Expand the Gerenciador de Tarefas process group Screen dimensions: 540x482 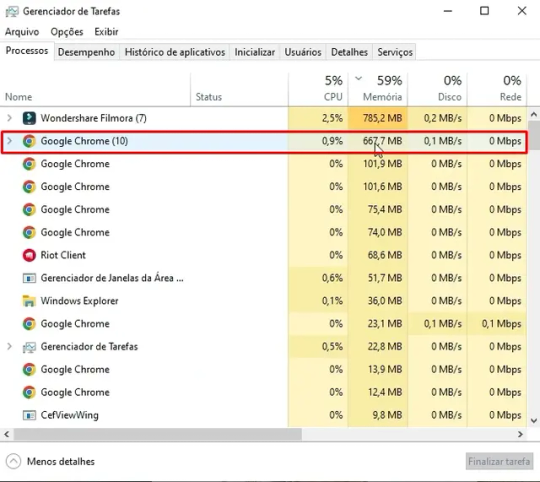tap(10, 346)
